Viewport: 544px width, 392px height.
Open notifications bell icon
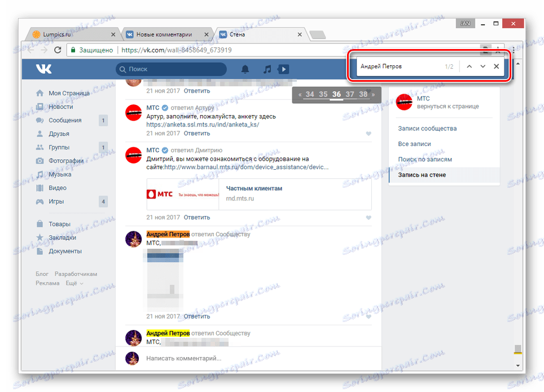click(x=245, y=69)
